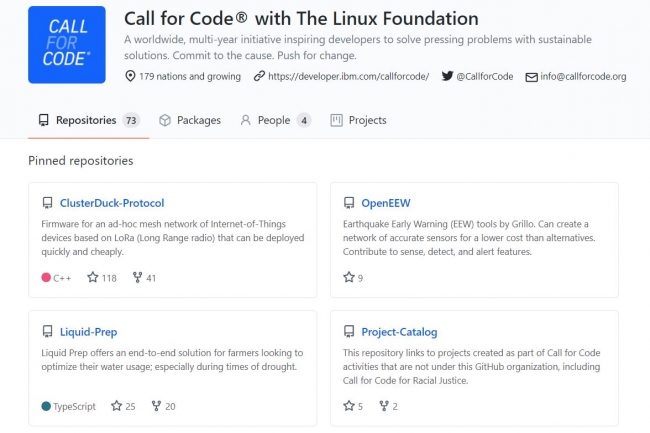Click the star icon on OpenEEW

pos(349,277)
